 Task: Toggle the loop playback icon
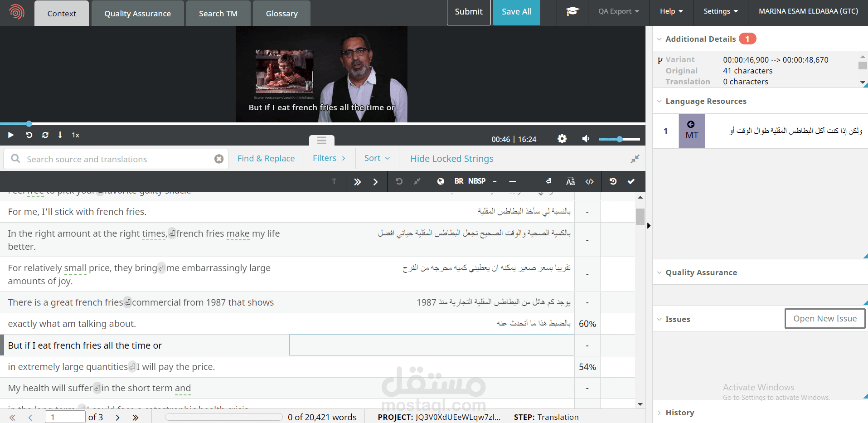pyautogui.click(x=45, y=135)
